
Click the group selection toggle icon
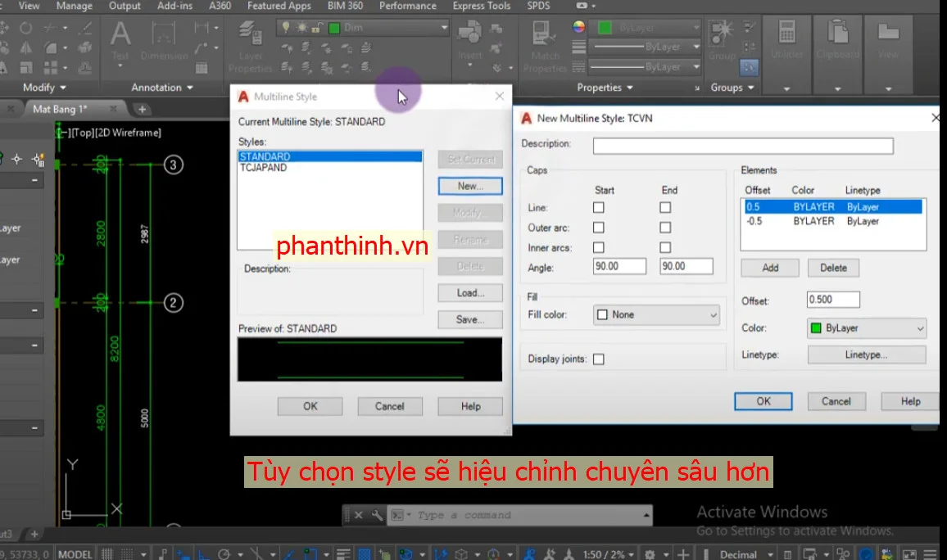749,67
